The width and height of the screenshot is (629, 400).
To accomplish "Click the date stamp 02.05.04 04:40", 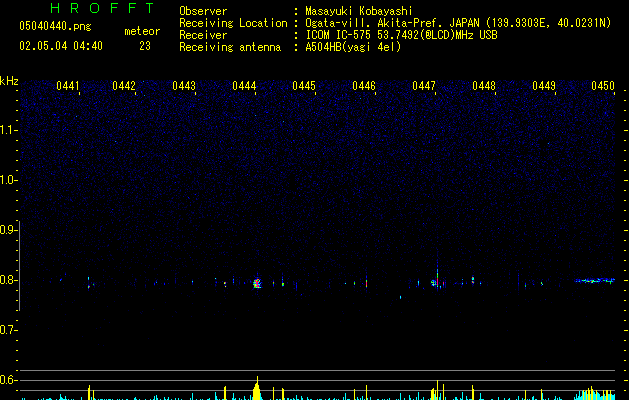I will pyautogui.click(x=61, y=46).
